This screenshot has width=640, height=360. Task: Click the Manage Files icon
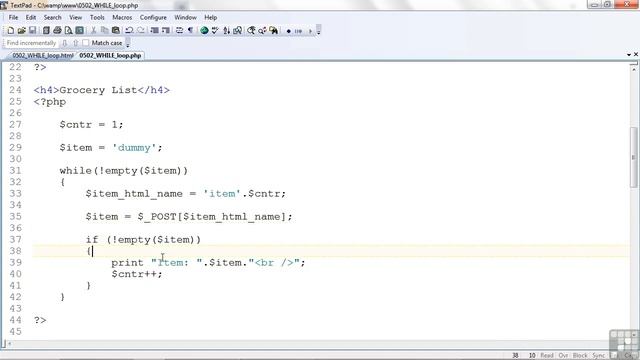coord(46,31)
